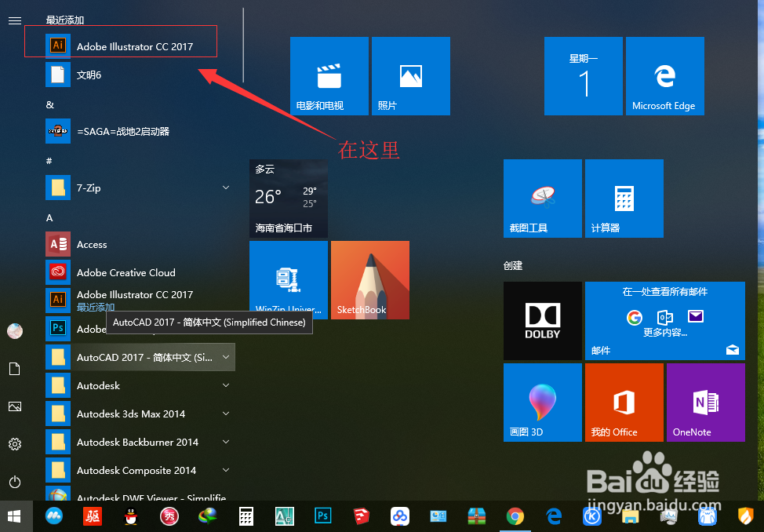Click the & section header in the app list
The image size is (764, 532).
[49, 105]
